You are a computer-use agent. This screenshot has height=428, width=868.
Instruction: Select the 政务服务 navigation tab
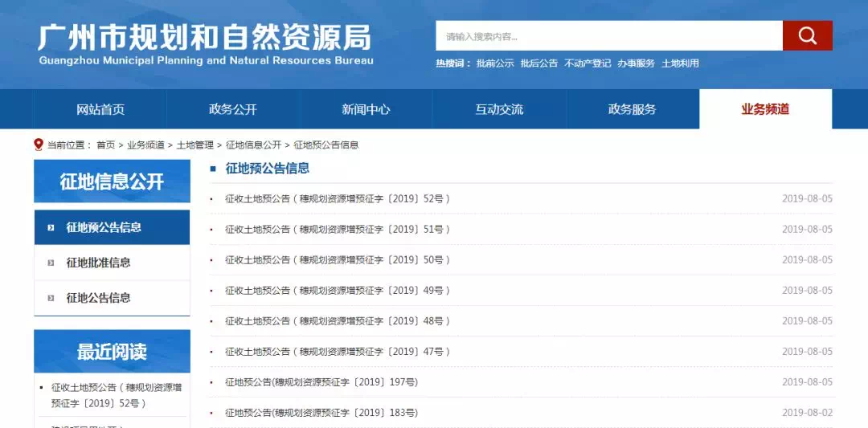(633, 109)
